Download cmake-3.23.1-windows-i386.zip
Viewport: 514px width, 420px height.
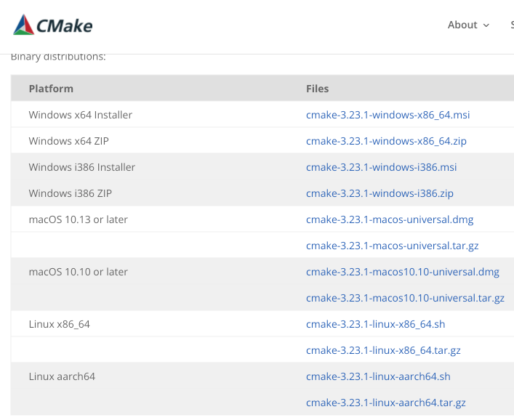[x=380, y=193]
